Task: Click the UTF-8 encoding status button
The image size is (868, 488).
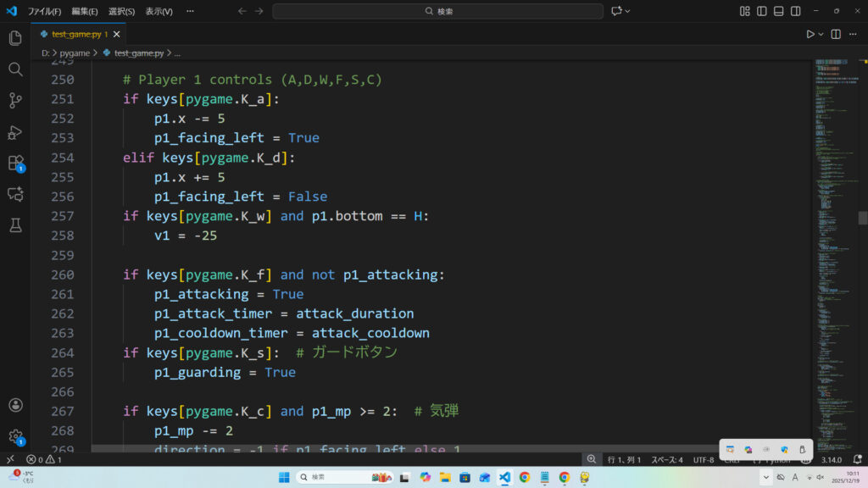Action: click(703, 459)
